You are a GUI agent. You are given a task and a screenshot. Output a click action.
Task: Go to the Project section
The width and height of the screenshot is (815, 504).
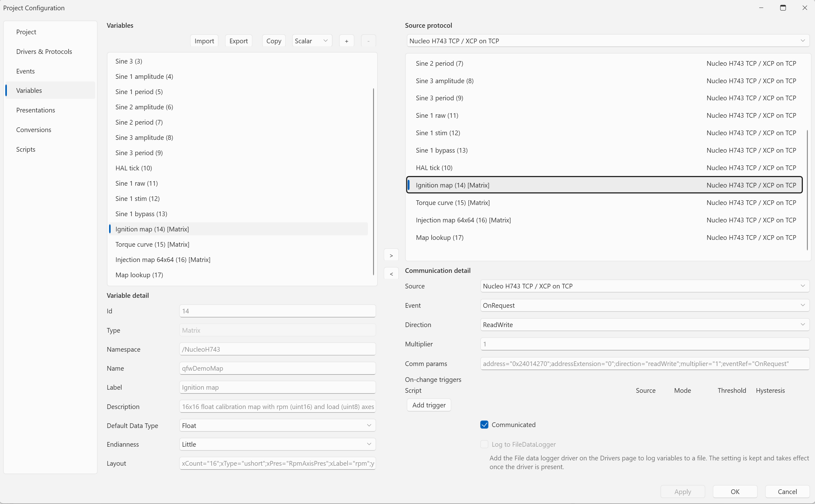(50, 32)
